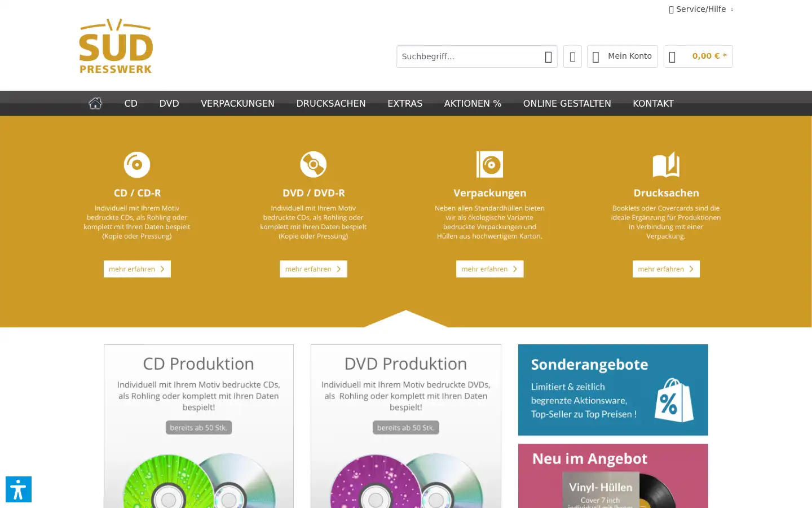Image resolution: width=812 pixels, height=508 pixels.
Task: Open the DVD Produktion card
Action: [405, 426]
